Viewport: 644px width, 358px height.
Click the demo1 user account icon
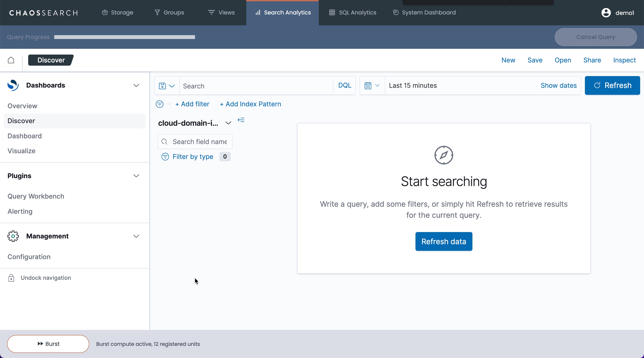point(606,13)
